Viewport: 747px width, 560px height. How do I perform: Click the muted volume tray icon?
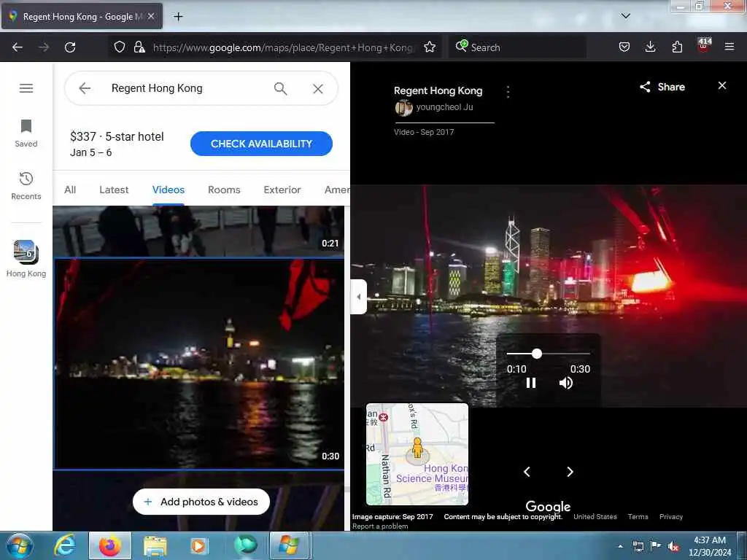pyautogui.click(x=673, y=547)
